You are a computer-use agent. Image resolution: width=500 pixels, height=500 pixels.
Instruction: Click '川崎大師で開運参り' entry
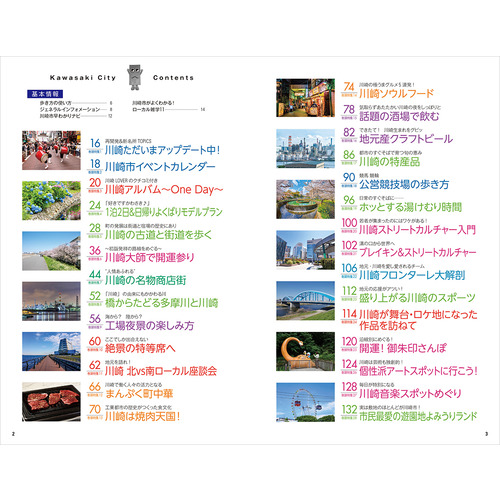pos(150,257)
